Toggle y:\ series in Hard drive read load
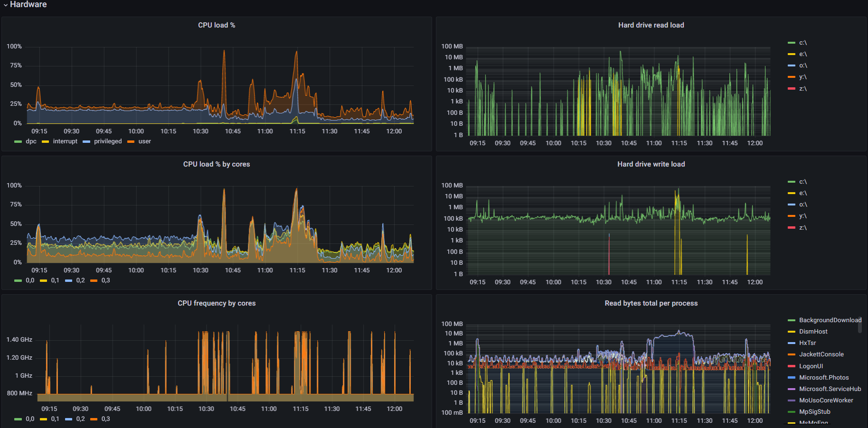This screenshot has width=868, height=428. click(x=803, y=77)
